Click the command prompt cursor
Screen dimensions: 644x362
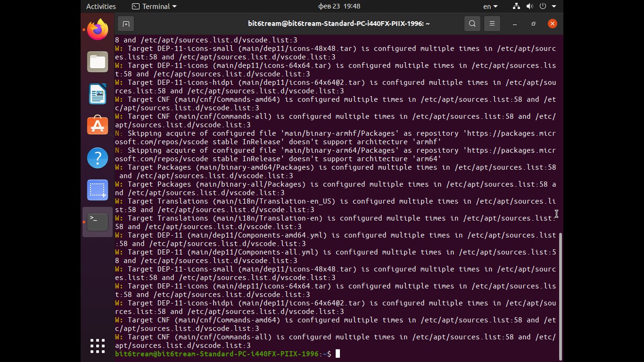click(338, 354)
